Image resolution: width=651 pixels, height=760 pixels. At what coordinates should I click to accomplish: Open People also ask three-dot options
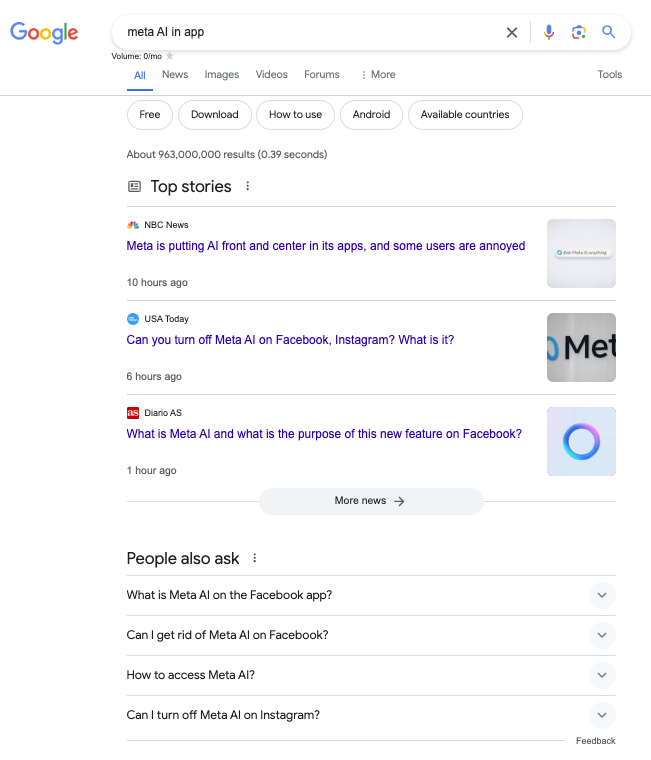[x=255, y=558]
